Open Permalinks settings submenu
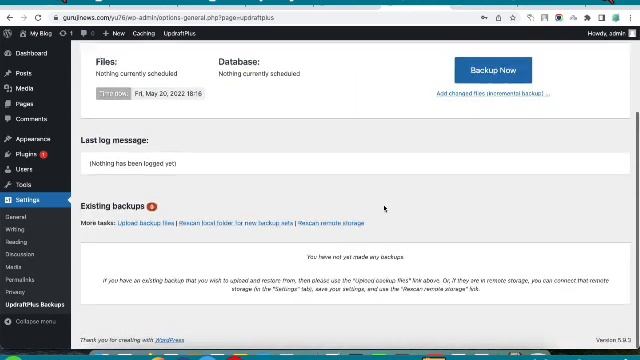The width and height of the screenshot is (640, 360). (20, 280)
